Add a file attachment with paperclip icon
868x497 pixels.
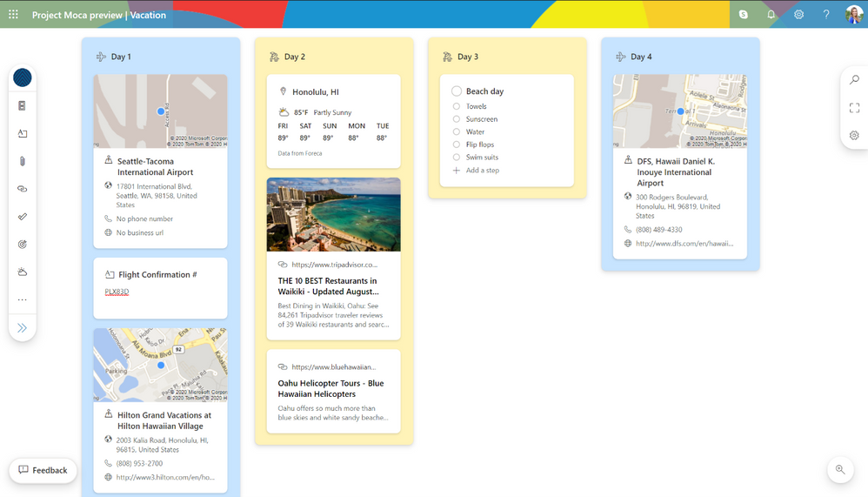[22, 161]
